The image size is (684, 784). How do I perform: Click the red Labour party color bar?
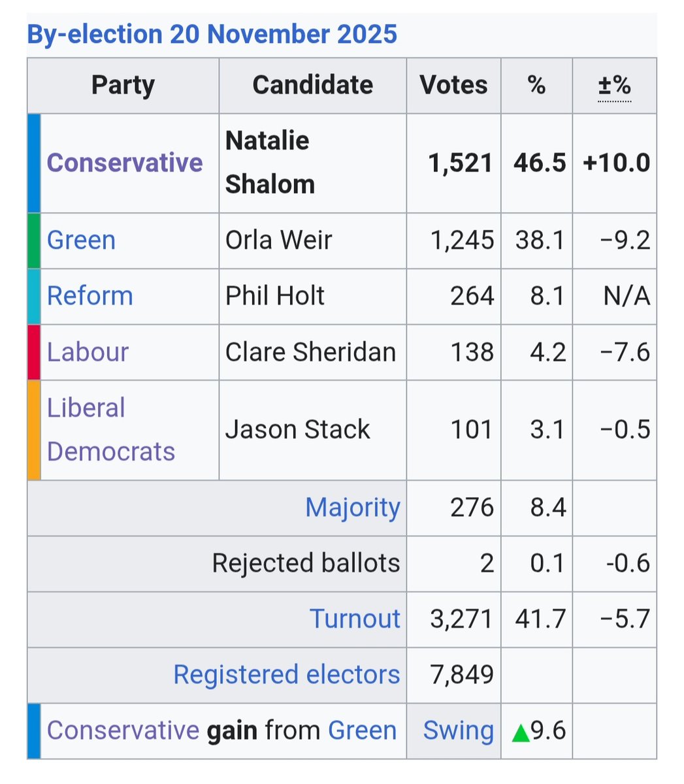click(34, 352)
